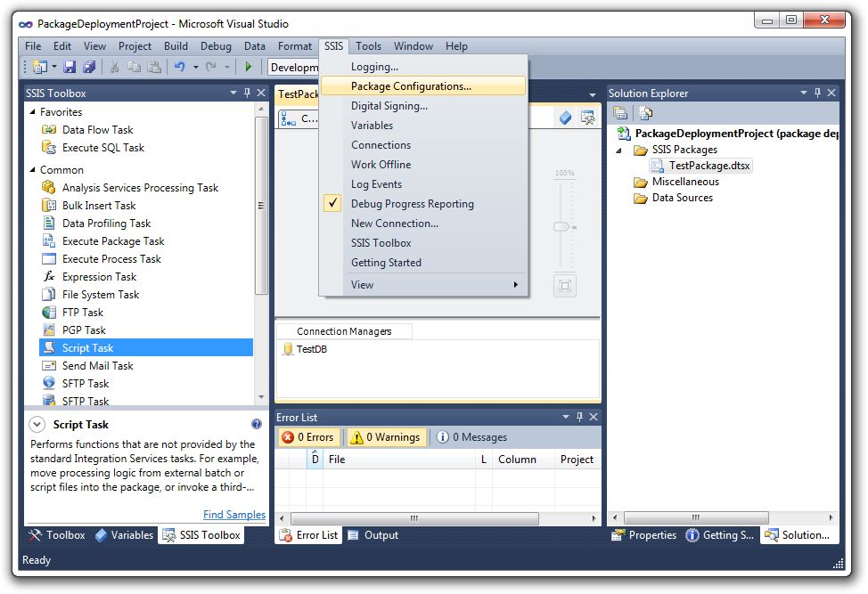Pin the Error List panel
The image size is (868, 594).
(x=579, y=417)
